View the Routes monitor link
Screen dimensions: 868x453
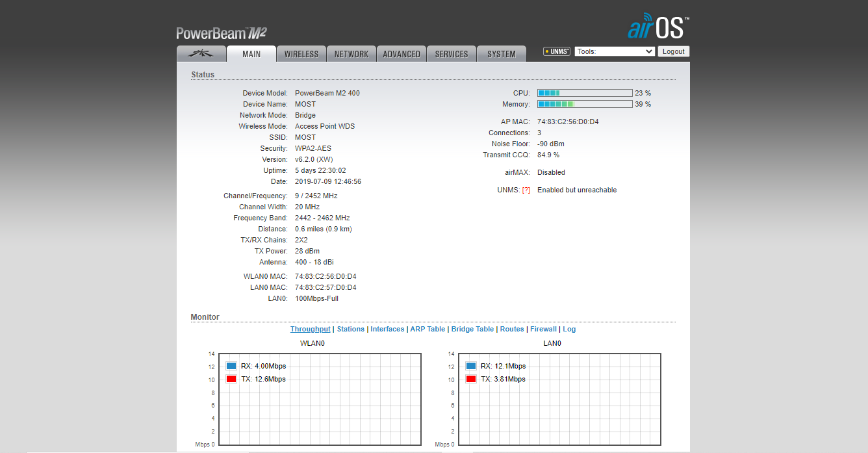coord(512,329)
